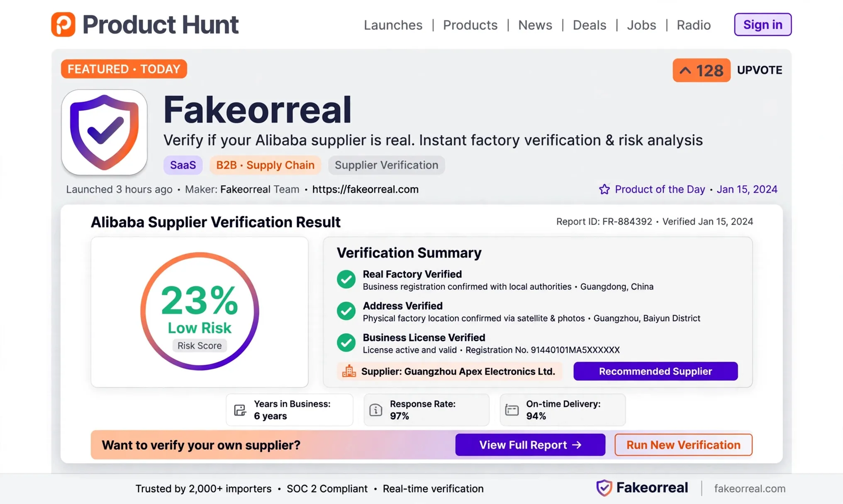Click the Recommended Supplier button
This screenshot has height=504, width=843.
655,371
